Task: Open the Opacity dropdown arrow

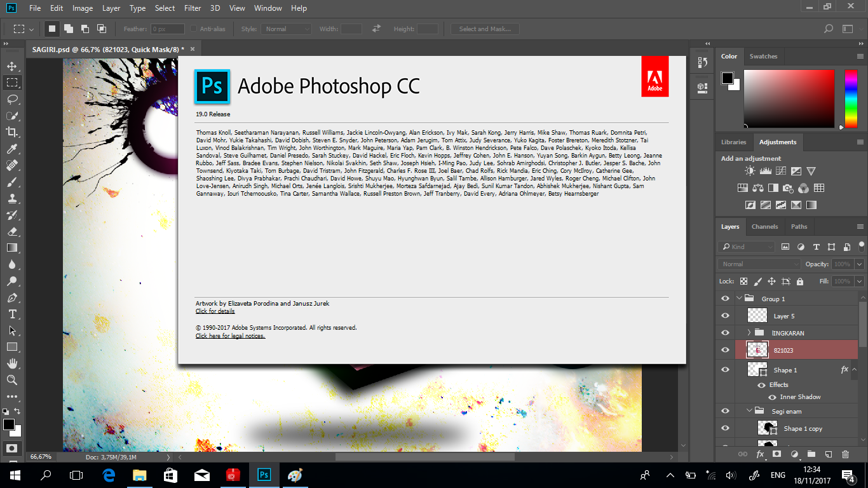Action: [860, 264]
